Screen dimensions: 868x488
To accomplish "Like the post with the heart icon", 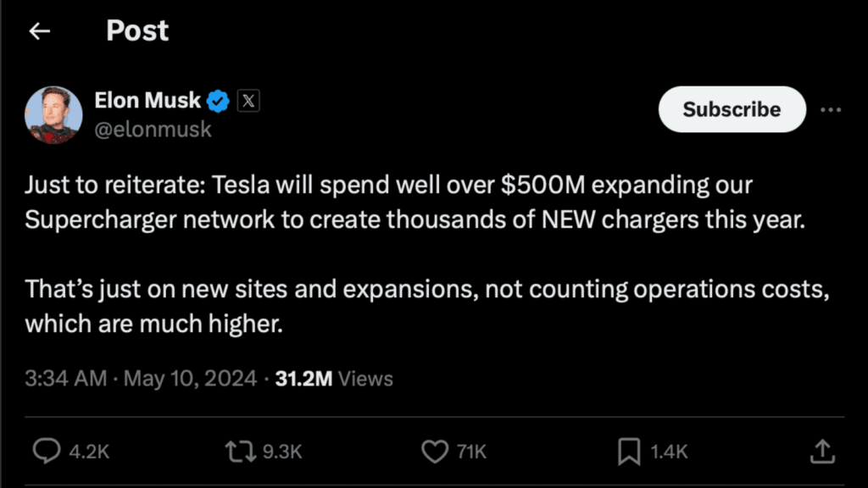I will (435, 452).
